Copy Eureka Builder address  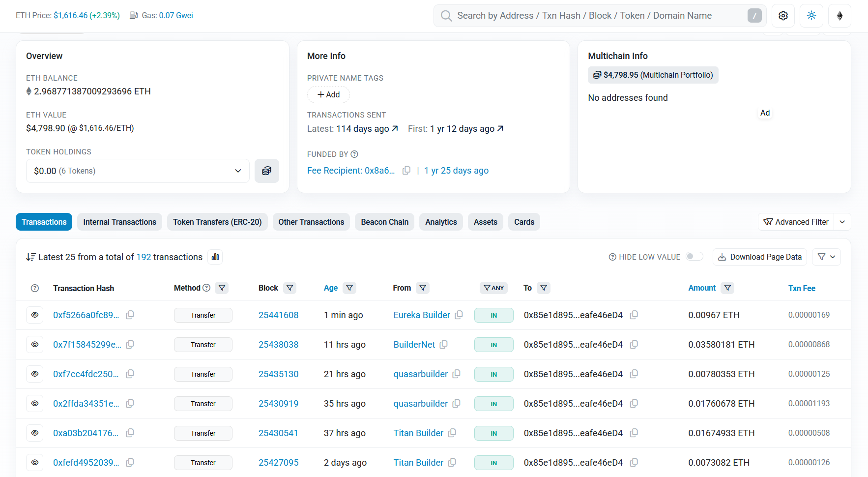pyautogui.click(x=459, y=315)
